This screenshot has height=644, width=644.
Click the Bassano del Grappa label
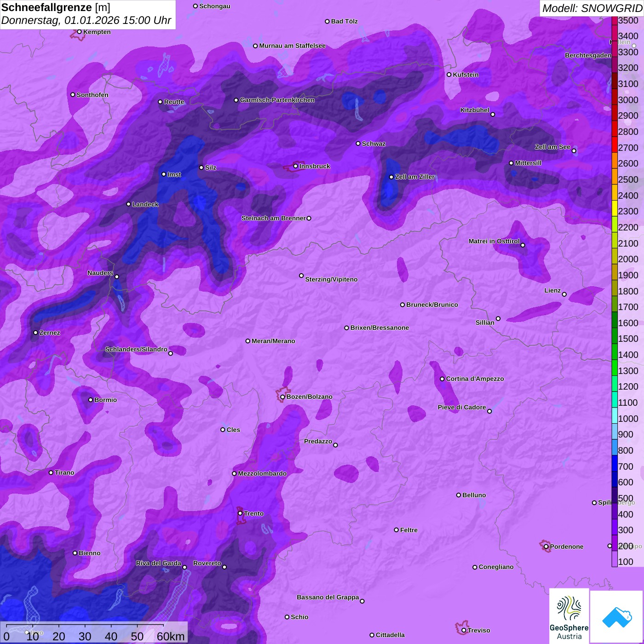click(328, 597)
